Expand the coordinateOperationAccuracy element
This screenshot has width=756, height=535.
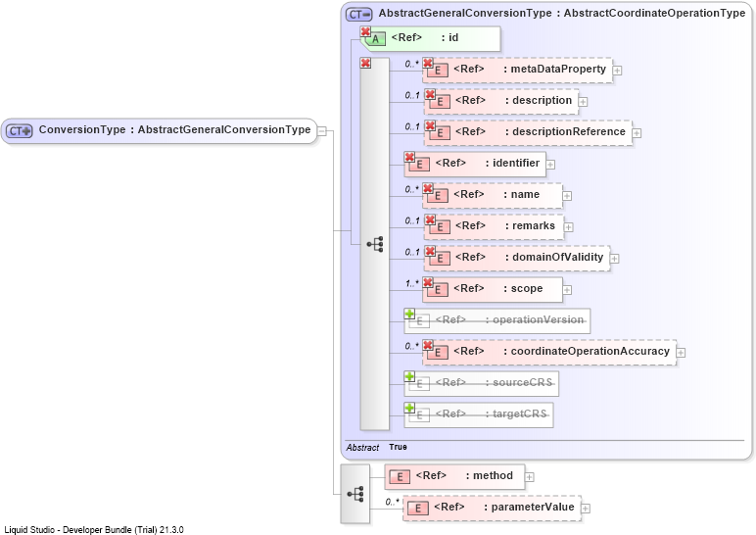point(681,353)
